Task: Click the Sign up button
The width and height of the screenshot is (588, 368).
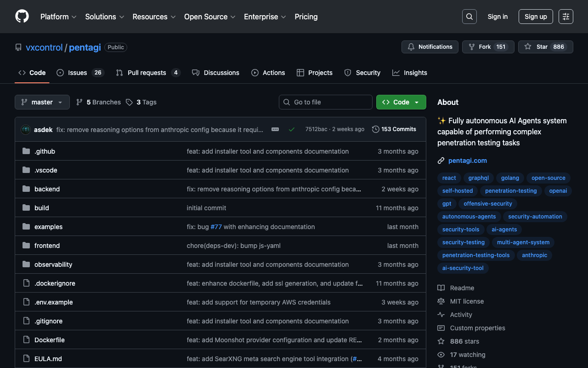Action: point(536,17)
